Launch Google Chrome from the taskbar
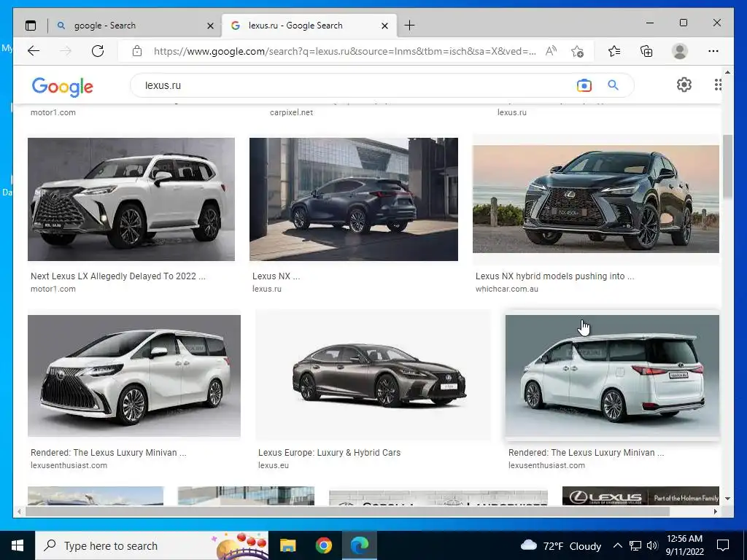Screen dimensions: 747x560 [x=323, y=545]
